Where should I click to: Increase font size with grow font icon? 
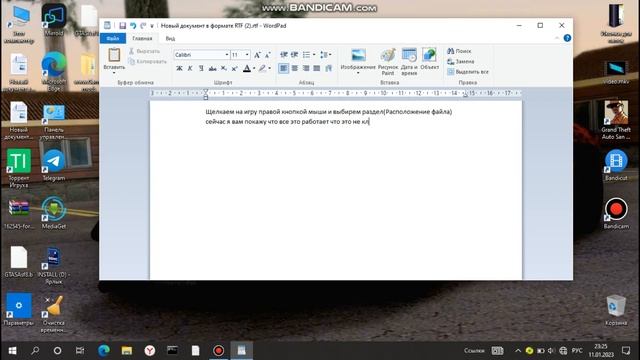click(257, 55)
